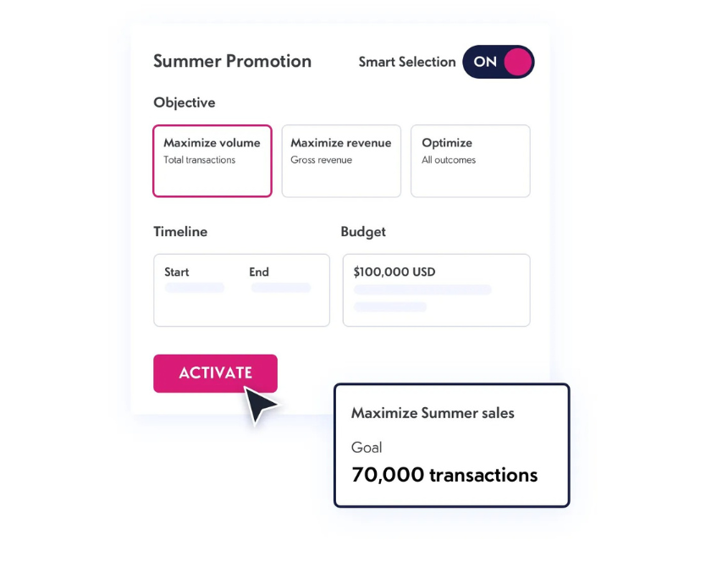Click the Goal label in popup card
728x562 pixels.
click(x=367, y=447)
